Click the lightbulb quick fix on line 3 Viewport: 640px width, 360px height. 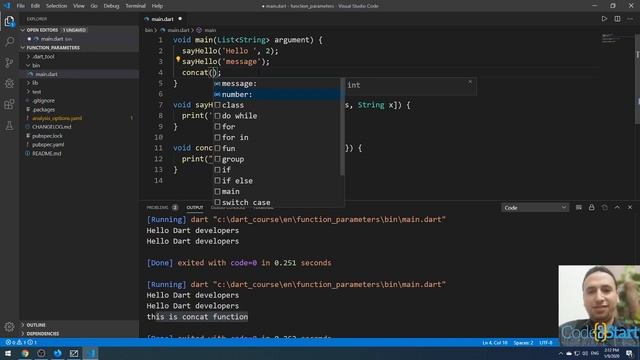pos(178,60)
